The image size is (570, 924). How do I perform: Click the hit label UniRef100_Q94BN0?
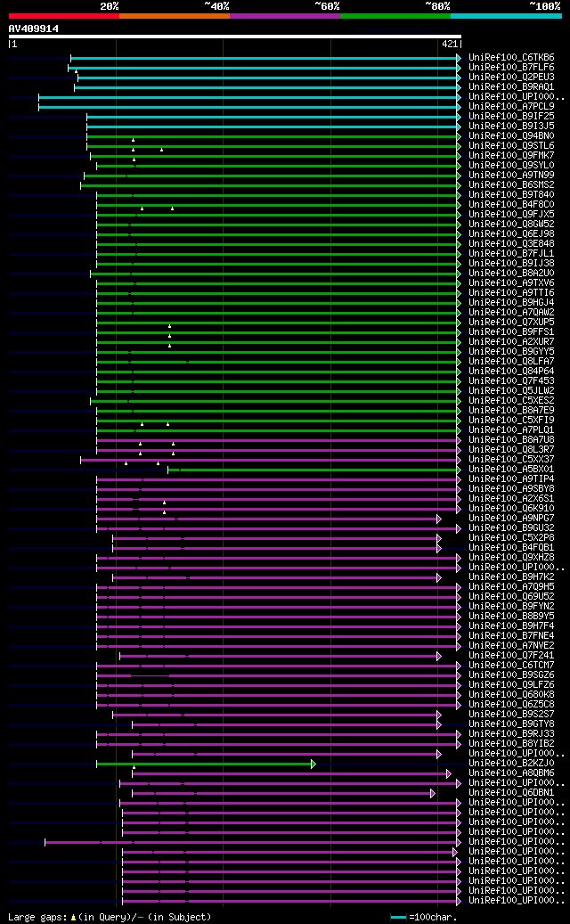point(511,136)
